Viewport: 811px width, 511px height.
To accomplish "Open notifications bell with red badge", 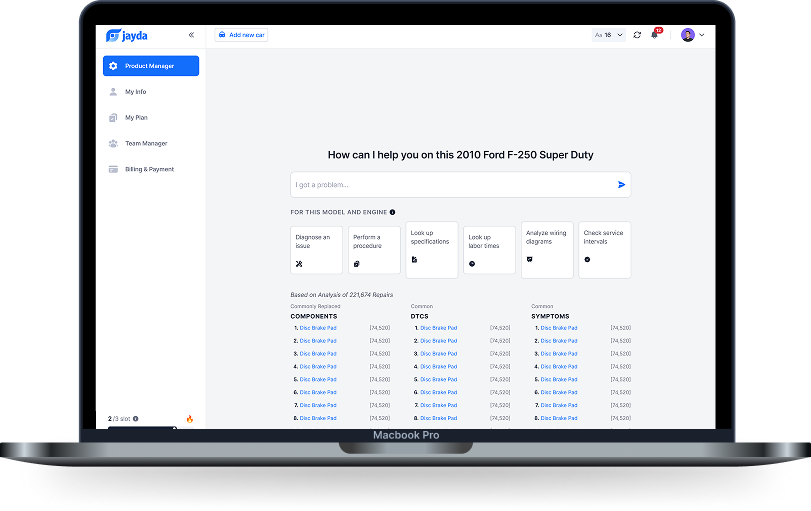I will (x=654, y=35).
